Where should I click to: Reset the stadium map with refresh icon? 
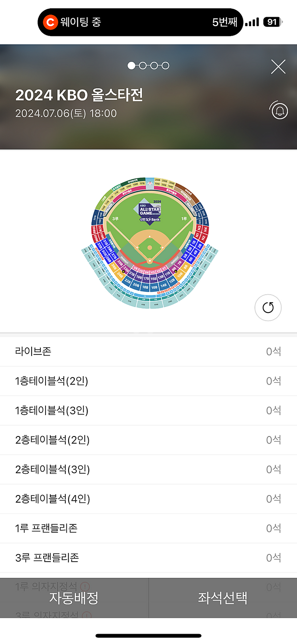click(268, 307)
